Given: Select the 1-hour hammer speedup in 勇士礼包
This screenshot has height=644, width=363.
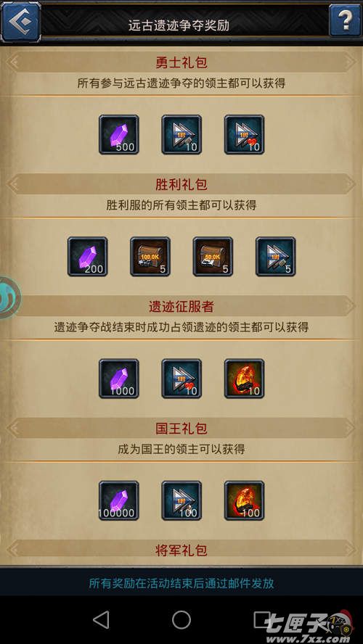Looking at the screenshot, I should (x=181, y=135).
